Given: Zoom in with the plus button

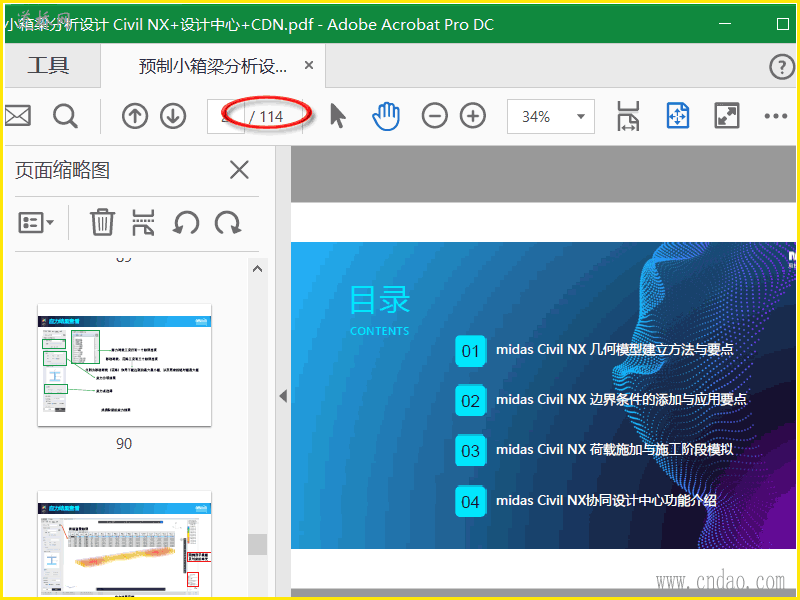Looking at the screenshot, I should (473, 116).
